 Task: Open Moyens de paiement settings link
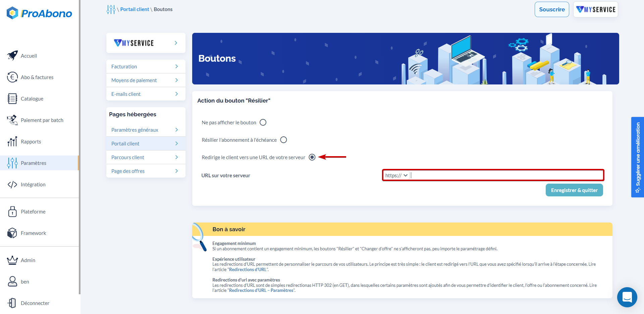(x=134, y=80)
